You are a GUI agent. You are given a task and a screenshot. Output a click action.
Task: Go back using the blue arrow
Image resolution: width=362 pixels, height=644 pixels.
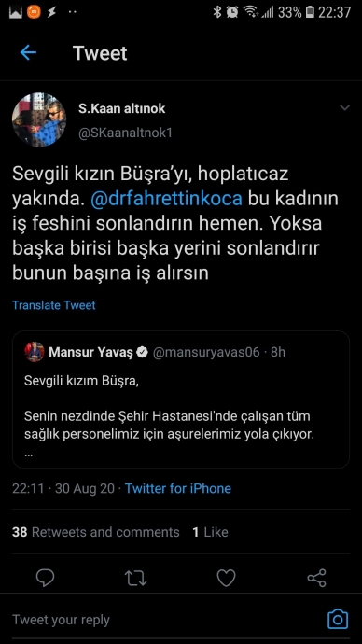click(x=28, y=53)
